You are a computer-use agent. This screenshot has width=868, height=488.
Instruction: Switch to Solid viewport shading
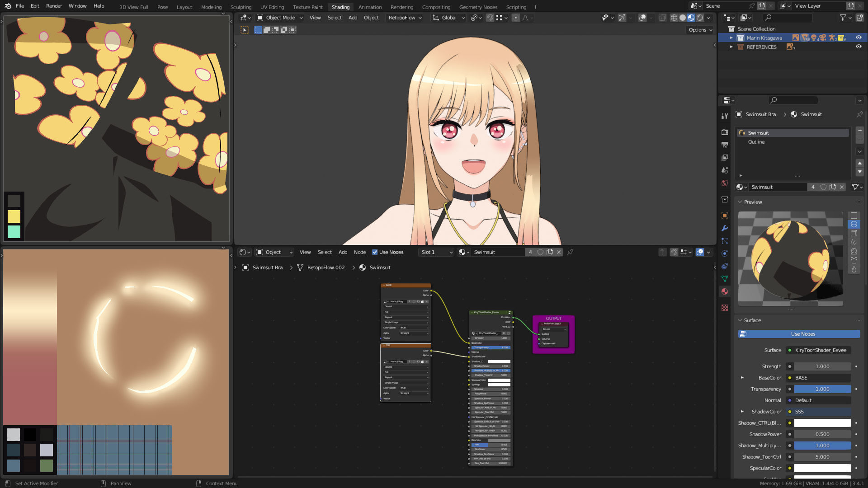coord(683,18)
